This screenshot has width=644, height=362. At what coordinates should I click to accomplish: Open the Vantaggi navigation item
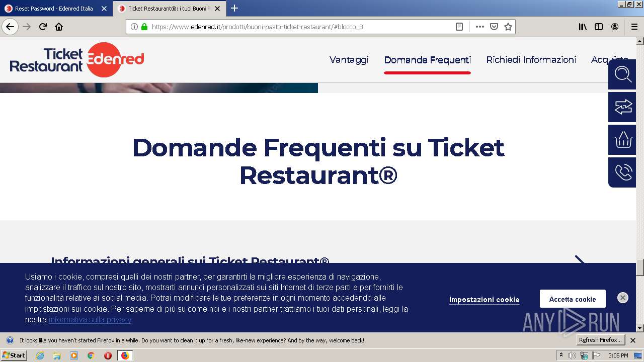click(349, 60)
